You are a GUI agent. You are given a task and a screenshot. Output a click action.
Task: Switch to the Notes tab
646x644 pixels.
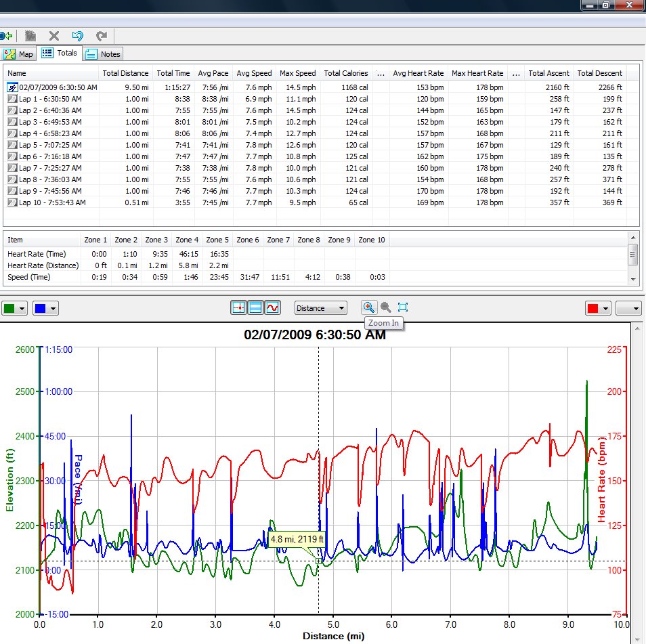click(x=103, y=54)
